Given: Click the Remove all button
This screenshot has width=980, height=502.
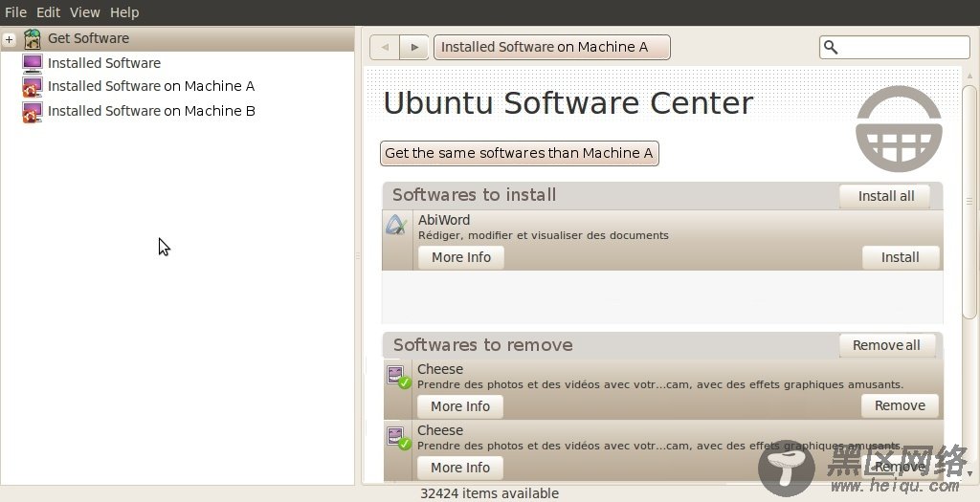Looking at the screenshot, I should (x=887, y=345).
